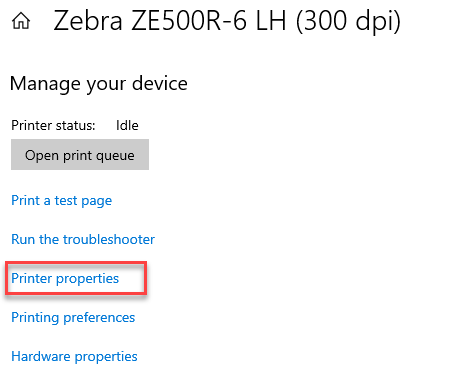Image resolution: width=466 pixels, height=379 pixels.
Task: Open Printer properties
Action: click(x=65, y=278)
